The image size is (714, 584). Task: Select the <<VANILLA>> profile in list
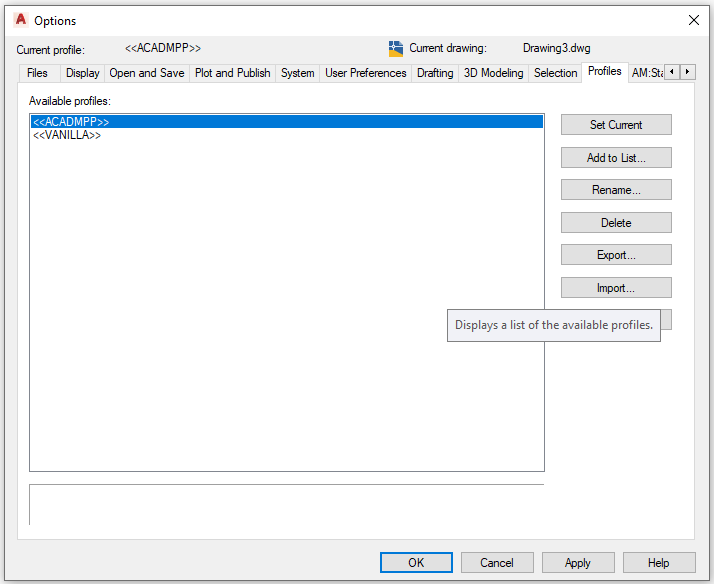(67, 135)
